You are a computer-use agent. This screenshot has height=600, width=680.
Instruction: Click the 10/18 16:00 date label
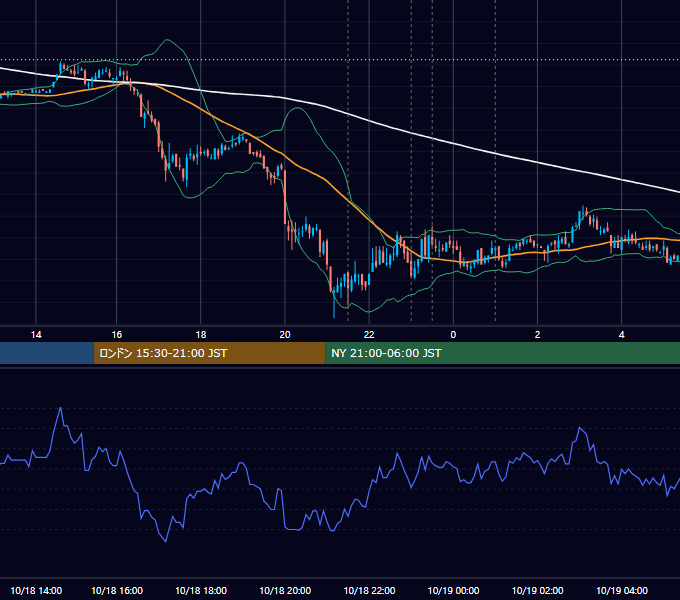(x=117, y=590)
